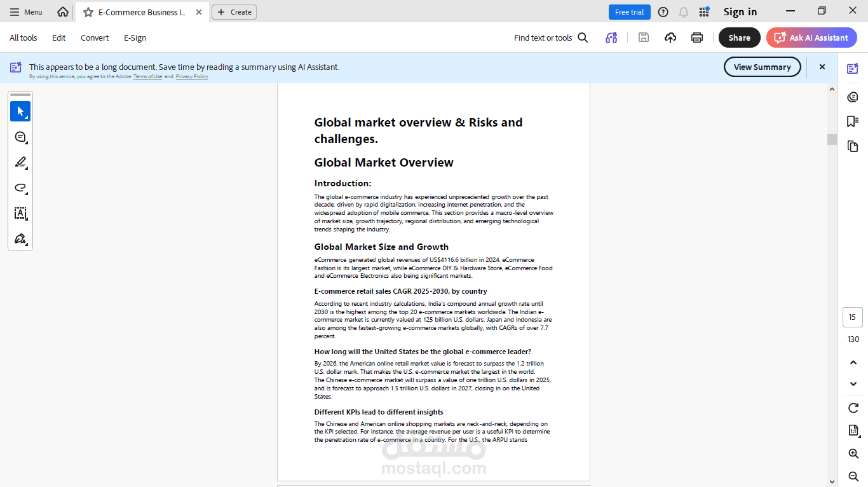Choose the Add text box tool
868x487 pixels.
click(20, 213)
